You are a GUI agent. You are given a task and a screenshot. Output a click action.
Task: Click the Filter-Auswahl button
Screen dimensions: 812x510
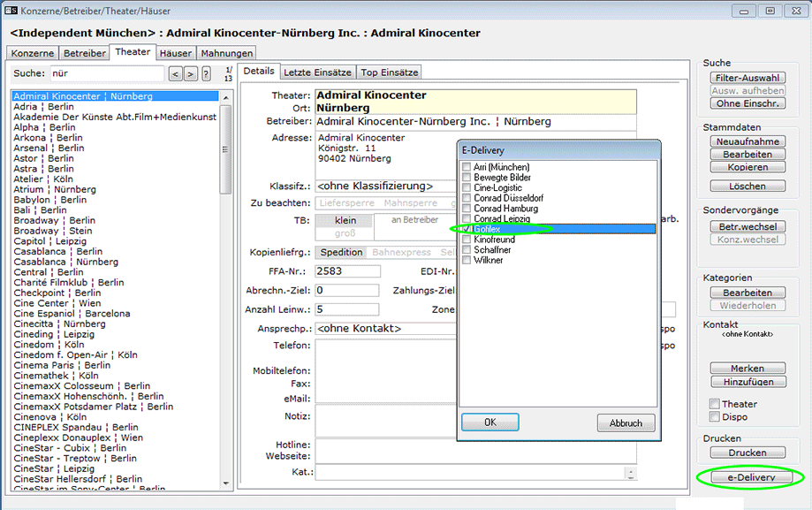(x=747, y=78)
